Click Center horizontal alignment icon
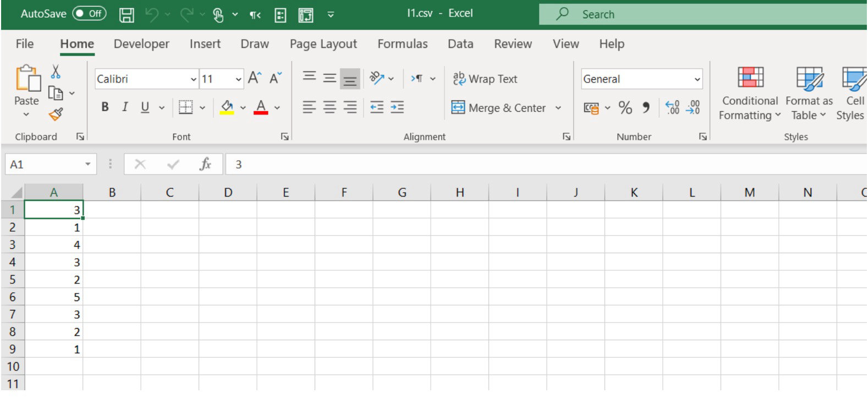Screen dimensions: 868x404 click(x=329, y=108)
